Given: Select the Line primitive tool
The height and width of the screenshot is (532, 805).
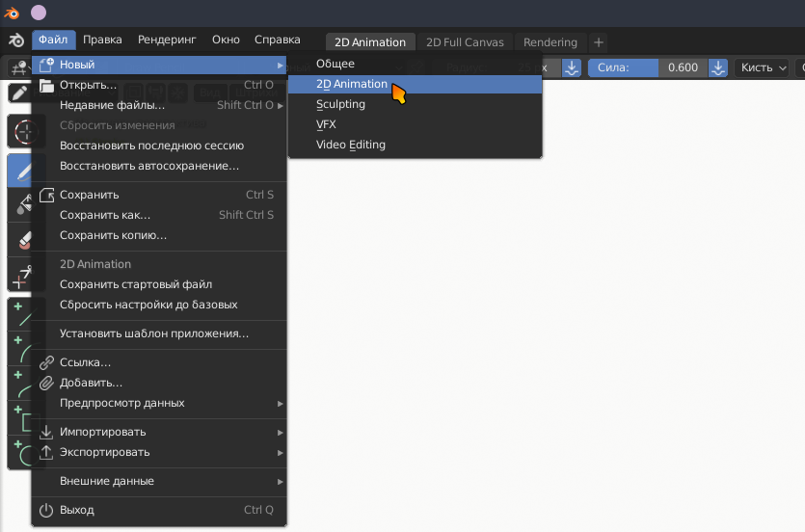Looking at the screenshot, I should (21, 314).
